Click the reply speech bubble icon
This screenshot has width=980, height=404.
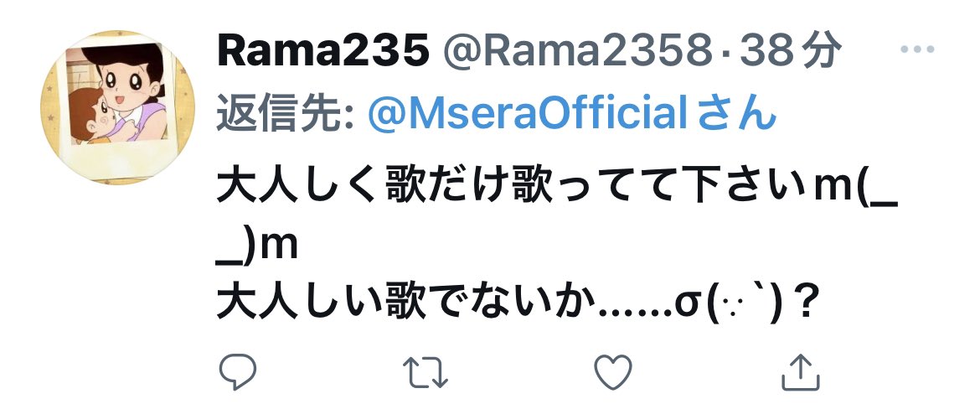[x=238, y=371]
